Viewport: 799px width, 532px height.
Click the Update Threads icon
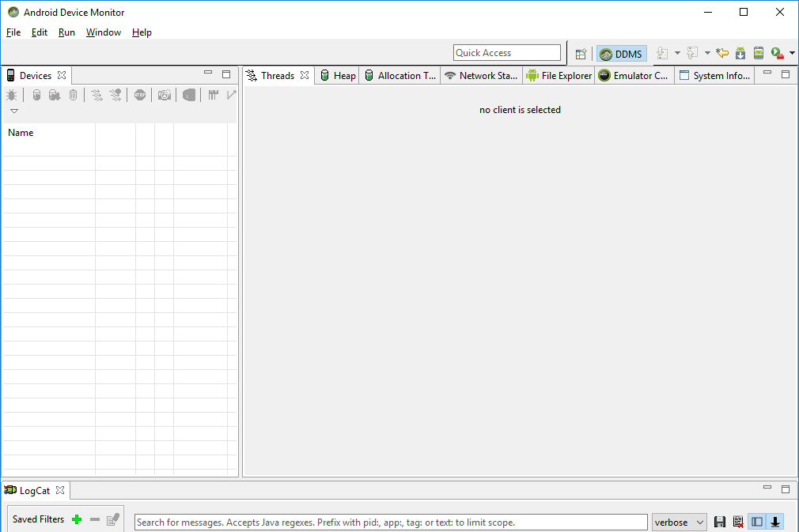click(x=97, y=95)
